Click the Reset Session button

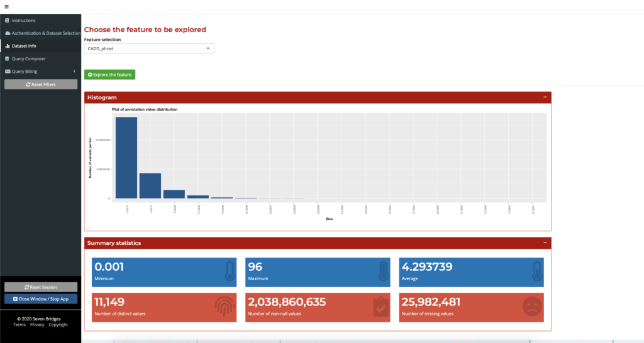point(41,287)
